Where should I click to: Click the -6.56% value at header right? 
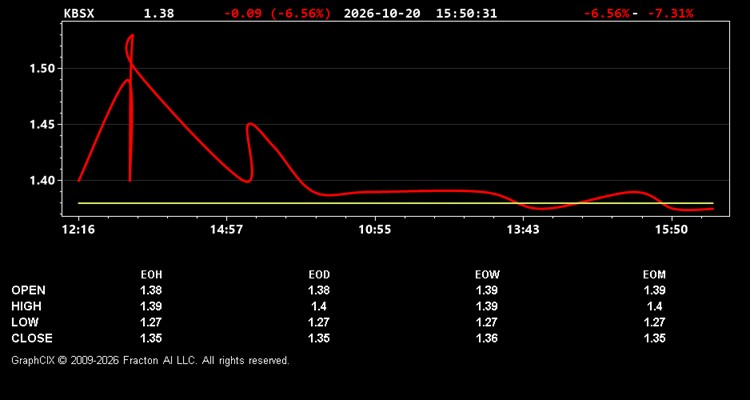(x=607, y=13)
